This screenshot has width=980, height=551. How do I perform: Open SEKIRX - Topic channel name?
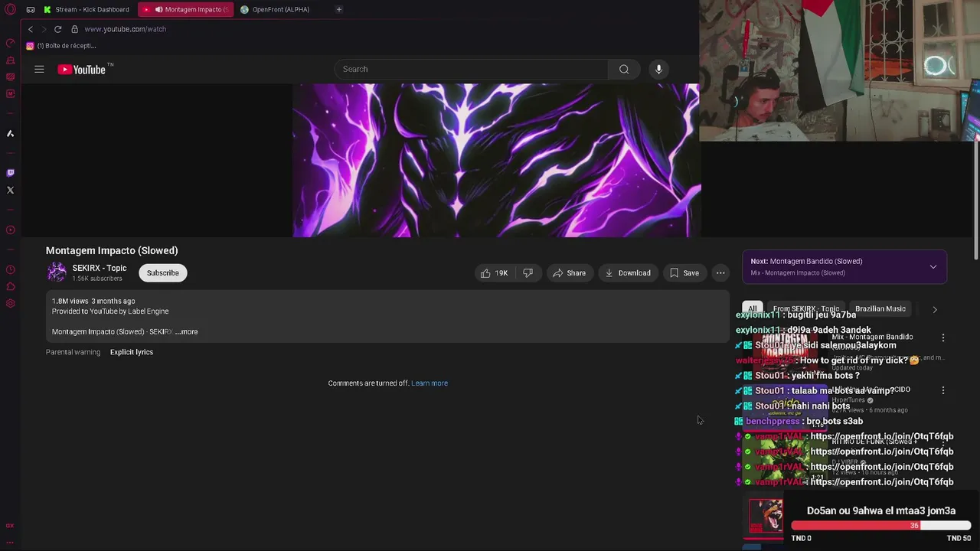100,268
